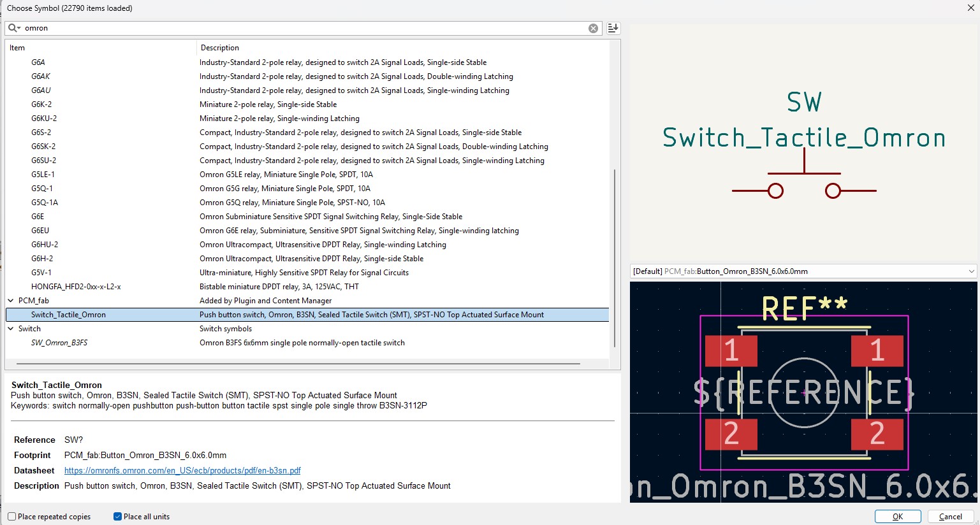Screen dimensions: 980x525
Task: Click the Cancel button
Action: tap(950, 517)
